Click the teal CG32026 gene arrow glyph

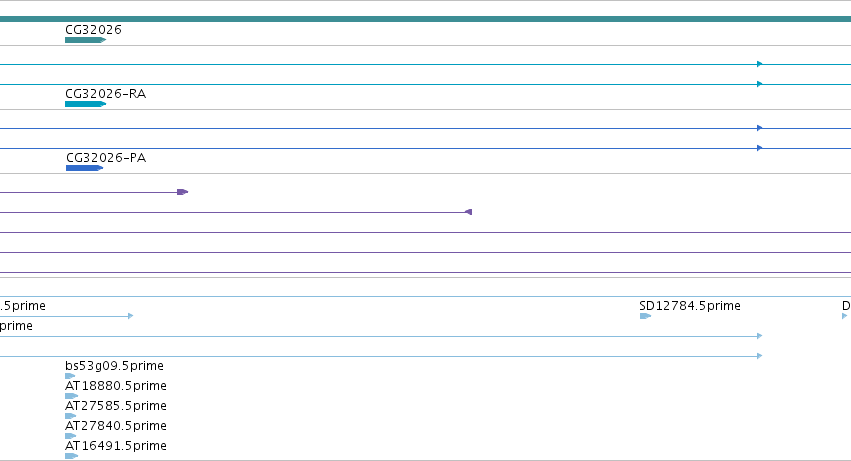[85, 40]
